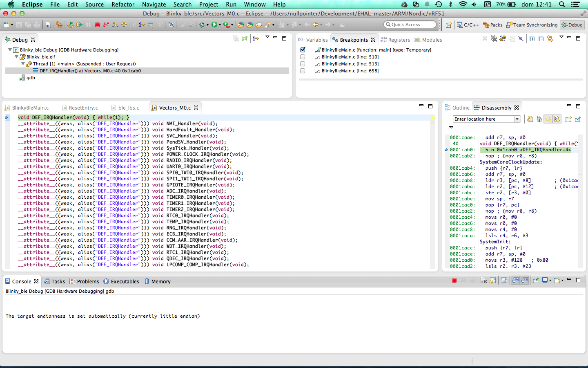Enable breakpoint at BlinkyBleMain.c line 513
The height and width of the screenshot is (368, 588).
[303, 64]
